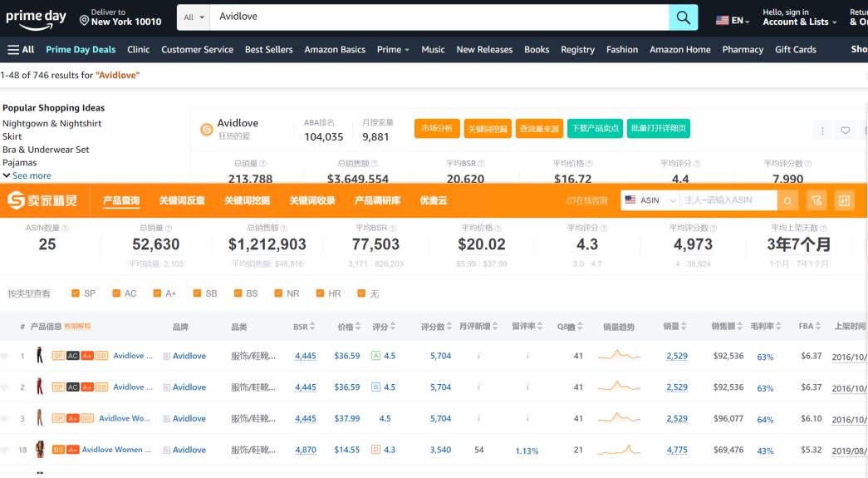Open the All hamburger menu

[21, 49]
